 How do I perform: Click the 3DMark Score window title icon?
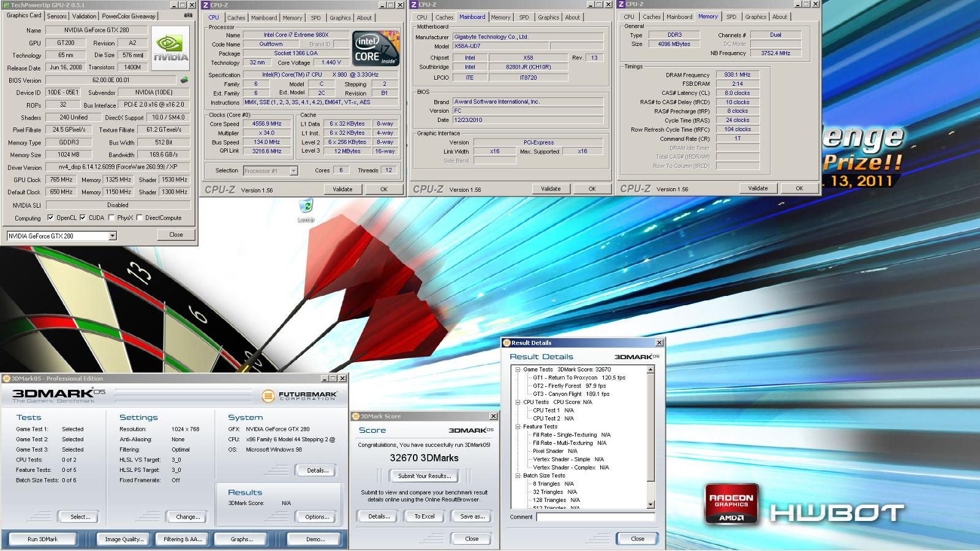click(x=356, y=416)
